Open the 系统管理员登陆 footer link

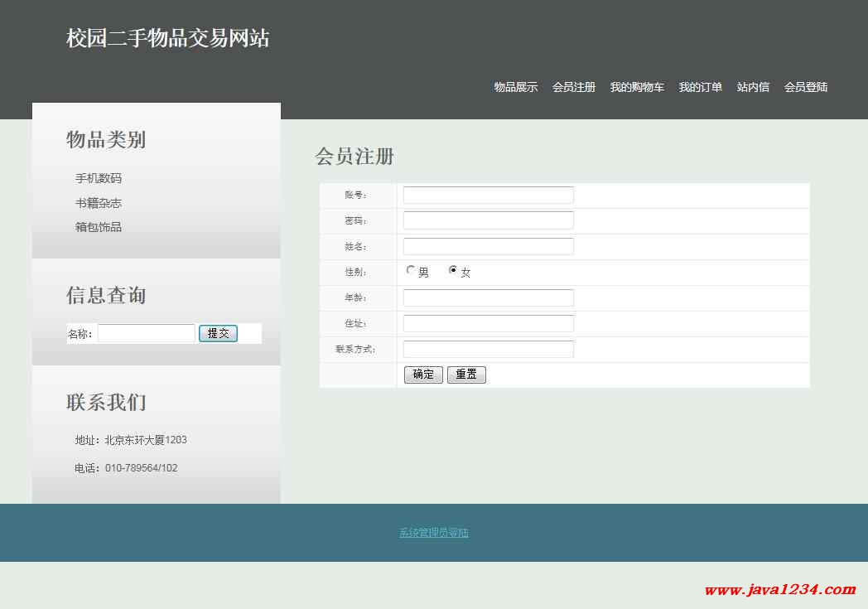pyautogui.click(x=433, y=533)
